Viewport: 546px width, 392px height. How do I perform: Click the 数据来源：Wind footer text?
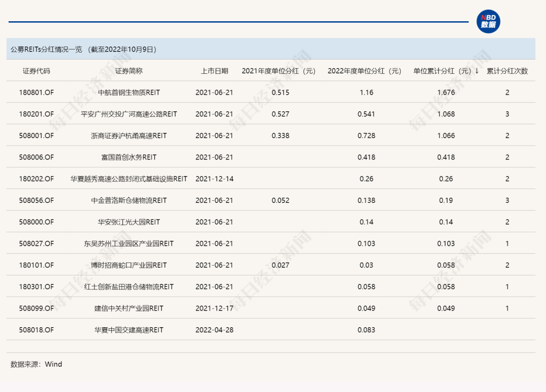36,365
